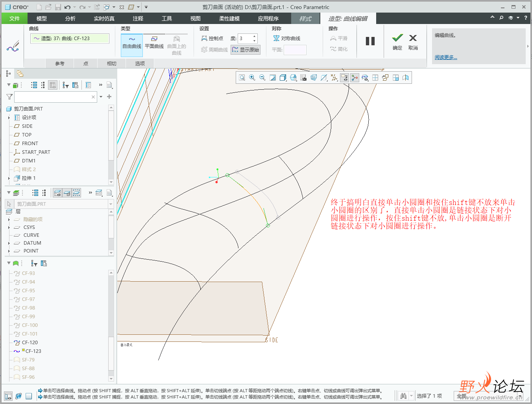Switch to the Model ribbon tab
532x404 pixels.
click(42, 18)
